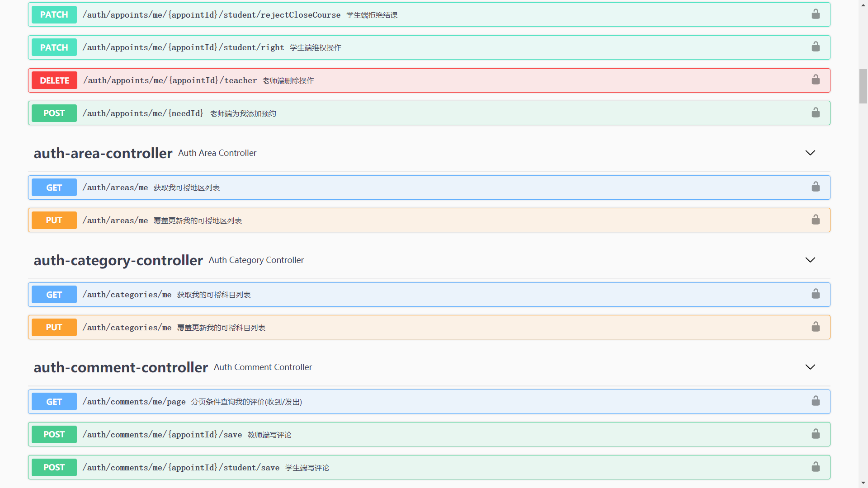868x488 pixels.
Task: Click the auth-area-controller heading link
Action: tap(103, 153)
